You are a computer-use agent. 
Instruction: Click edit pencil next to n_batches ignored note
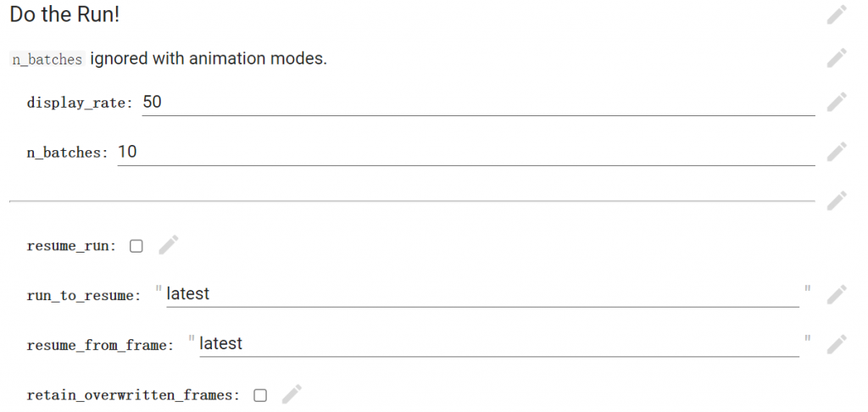pos(837,58)
